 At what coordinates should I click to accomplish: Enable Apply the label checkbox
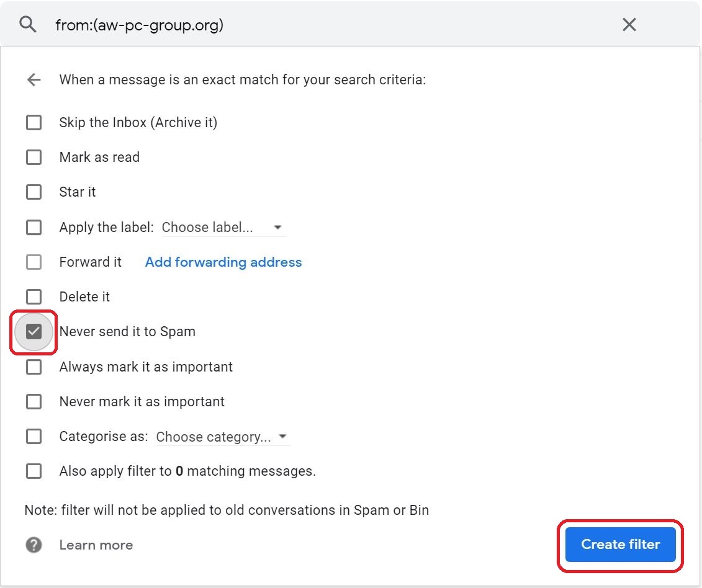coord(34,227)
